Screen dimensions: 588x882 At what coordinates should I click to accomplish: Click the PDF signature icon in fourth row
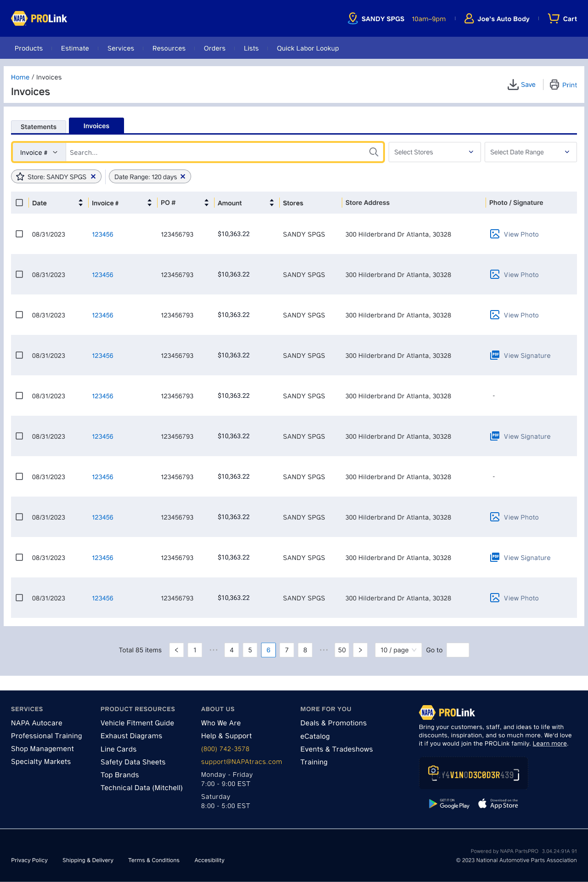pyautogui.click(x=495, y=356)
